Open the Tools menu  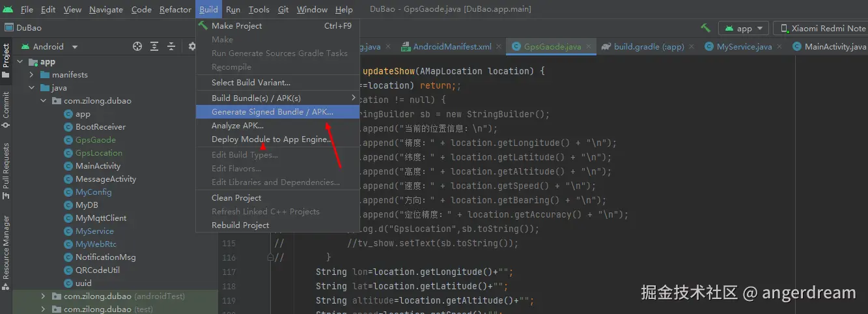click(259, 9)
